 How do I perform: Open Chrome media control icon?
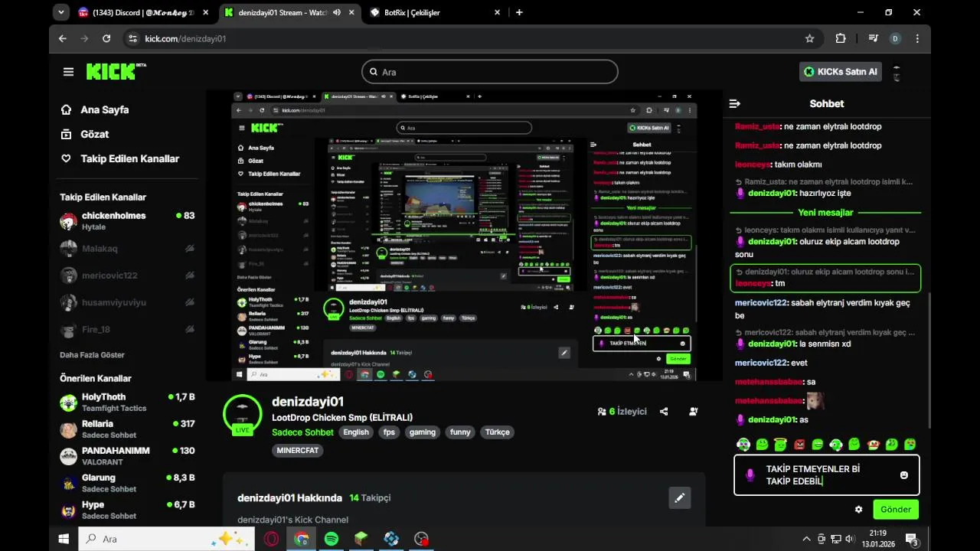(873, 38)
